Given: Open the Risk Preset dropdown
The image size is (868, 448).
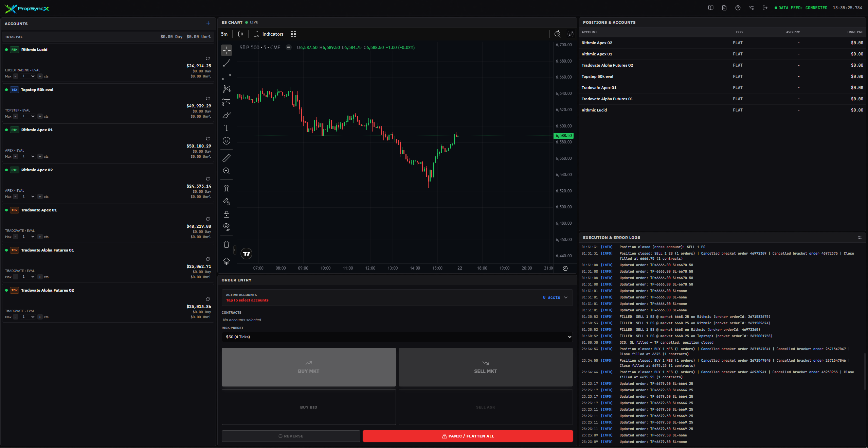Looking at the screenshot, I should click(x=397, y=337).
